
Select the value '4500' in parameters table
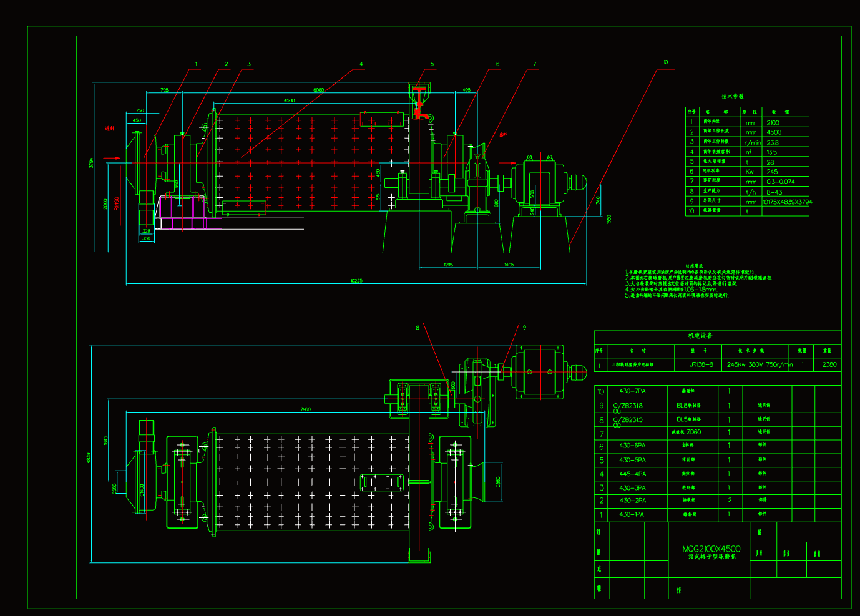[x=774, y=132]
